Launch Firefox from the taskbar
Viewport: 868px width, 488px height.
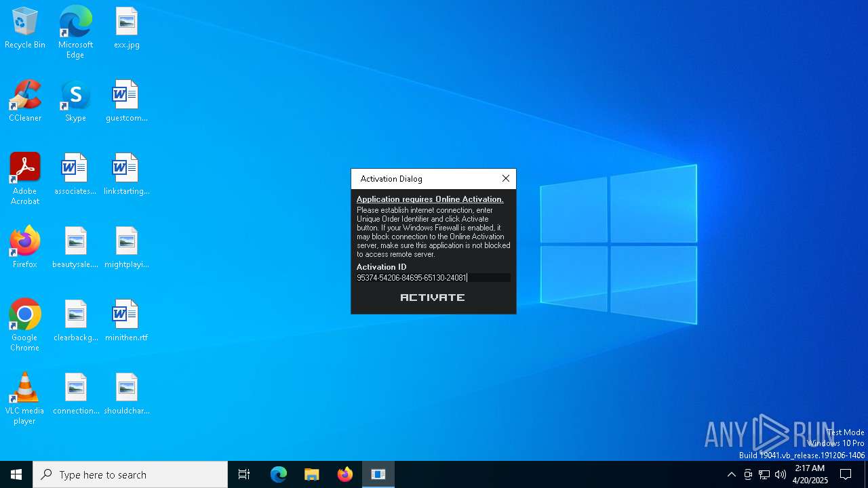point(345,474)
